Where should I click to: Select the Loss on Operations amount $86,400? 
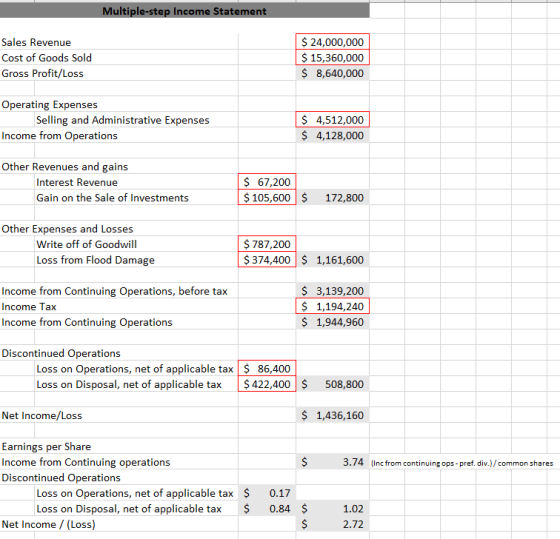[267, 368]
